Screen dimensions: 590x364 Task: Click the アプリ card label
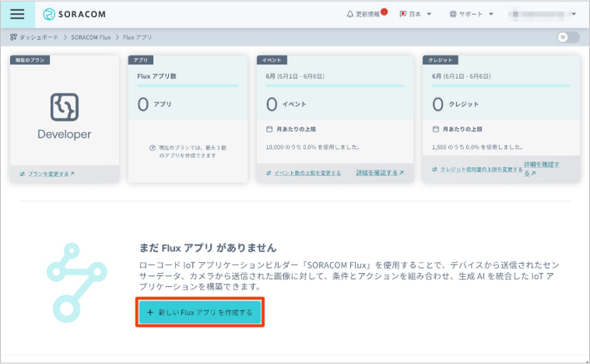(x=140, y=60)
